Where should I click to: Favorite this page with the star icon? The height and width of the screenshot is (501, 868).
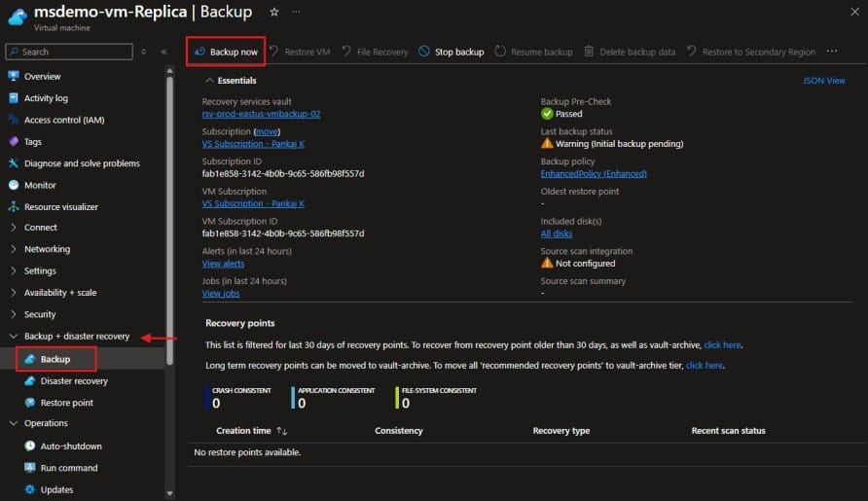click(x=274, y=12)
